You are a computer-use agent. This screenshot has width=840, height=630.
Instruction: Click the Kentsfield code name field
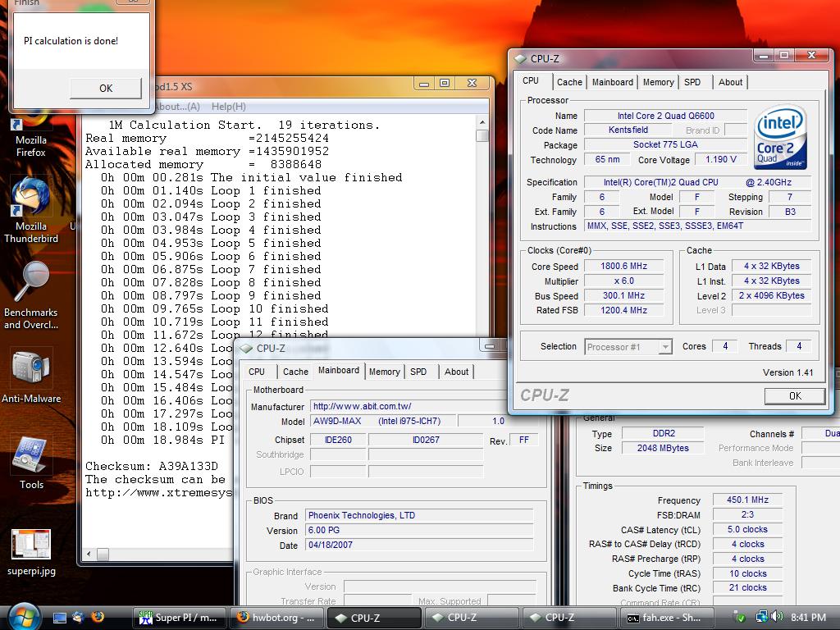(628, 130)
